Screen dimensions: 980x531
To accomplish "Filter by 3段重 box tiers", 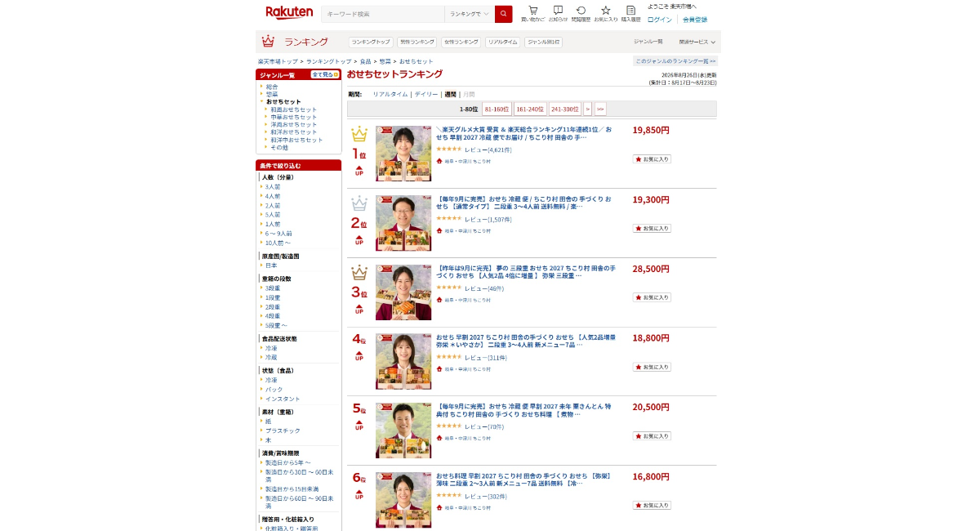I will pyautogui.click(x=273, y=288).
